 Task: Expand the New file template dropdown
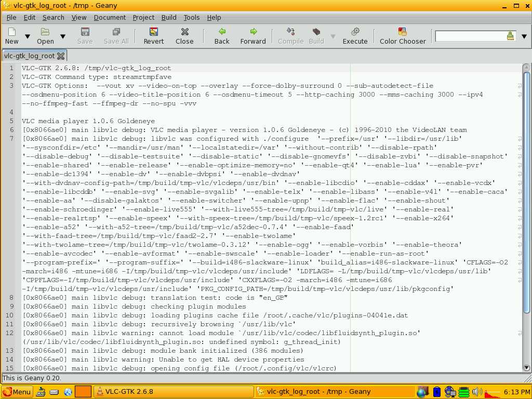(x=28, y=36)
